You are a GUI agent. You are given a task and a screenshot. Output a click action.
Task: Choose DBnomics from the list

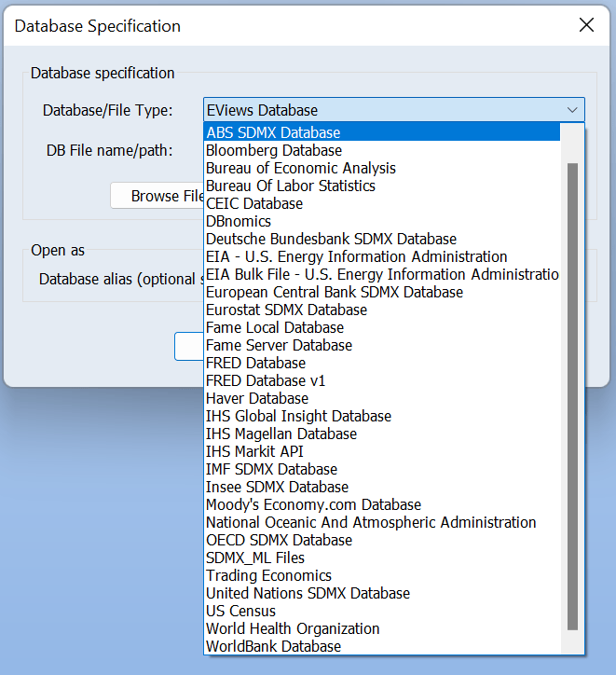(x=239, y=221)
